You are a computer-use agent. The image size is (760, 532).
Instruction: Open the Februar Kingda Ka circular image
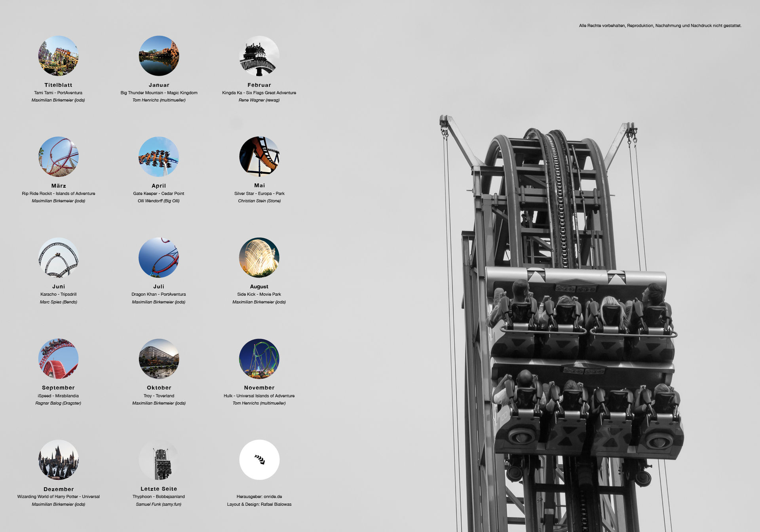point(259,56)
